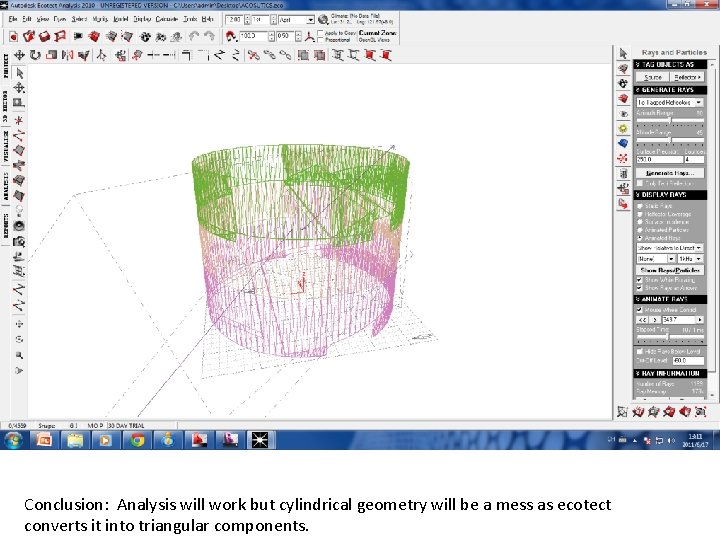Screen dimensions: 720x540
Task: Open the Display menu
Action: [142, 19]
